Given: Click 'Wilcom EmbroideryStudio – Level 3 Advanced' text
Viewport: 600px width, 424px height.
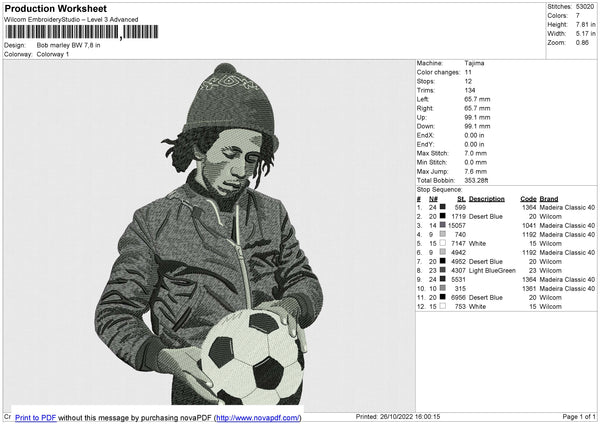Looking at the screenshot, I should click(x=71, y=20).
